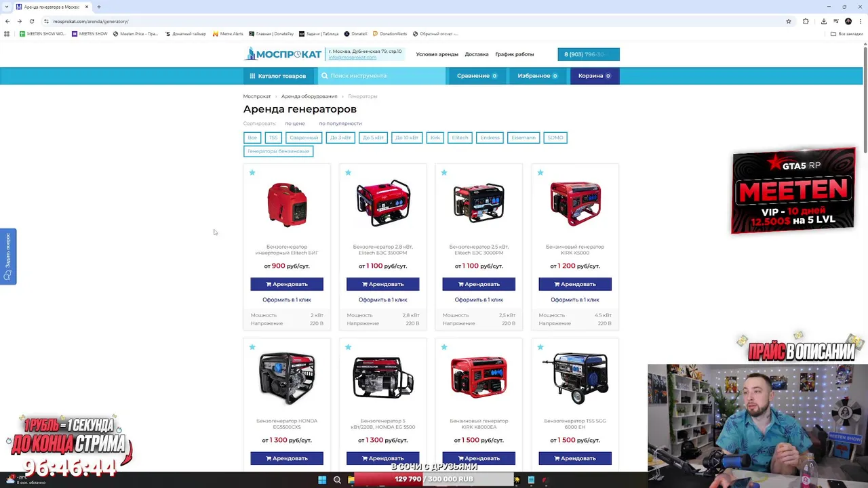Open the Meme Alerts bookmark
Screen dimensions: 868x488
click(228, 34)
